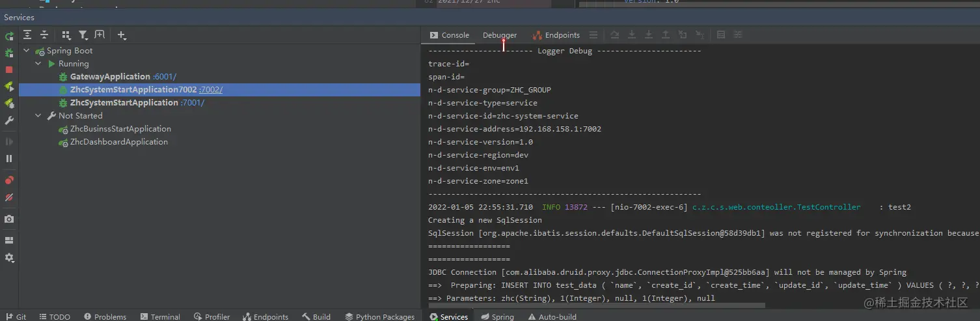Open the Build tool window
Image resolution: width=980 pixels, height=321 pixels.
tap(316, 316)
